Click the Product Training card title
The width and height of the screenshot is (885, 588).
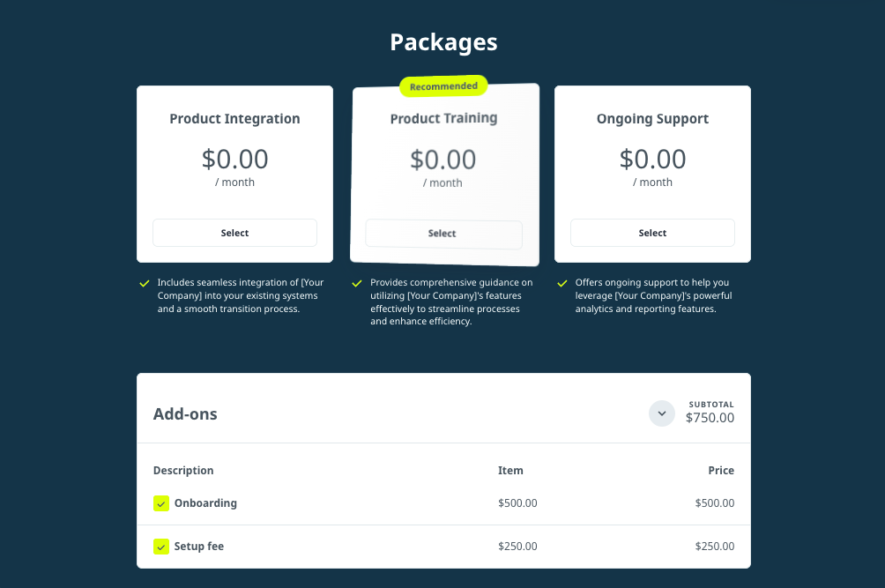[x=443, y=118]
